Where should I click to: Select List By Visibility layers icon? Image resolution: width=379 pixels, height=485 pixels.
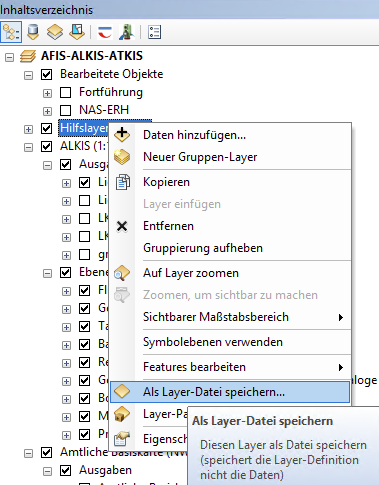tap(55, 32)
